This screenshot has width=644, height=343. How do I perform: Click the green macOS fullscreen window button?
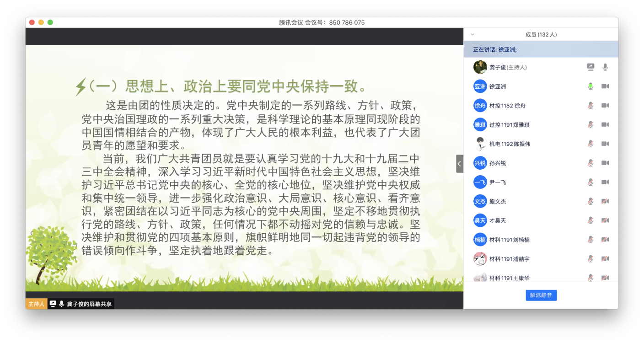pyautogui.click(x=50, y=22)
